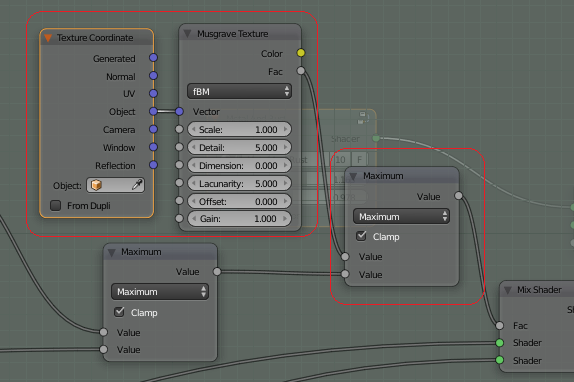Viewport: 574px width, 382px height.
Task: Click the Lacunarity input socket
Action: [179, 183]
